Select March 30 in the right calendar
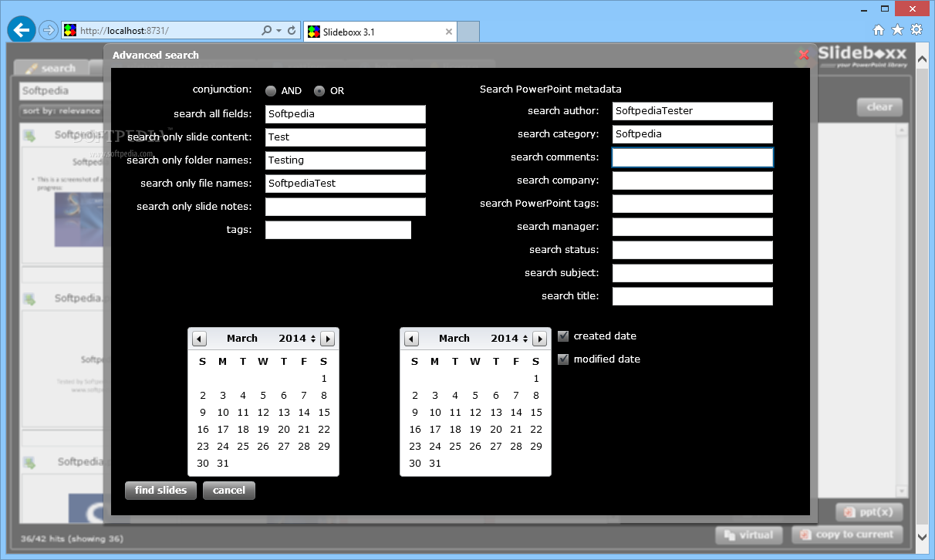 pyautogui.click(x=415, y=464)
